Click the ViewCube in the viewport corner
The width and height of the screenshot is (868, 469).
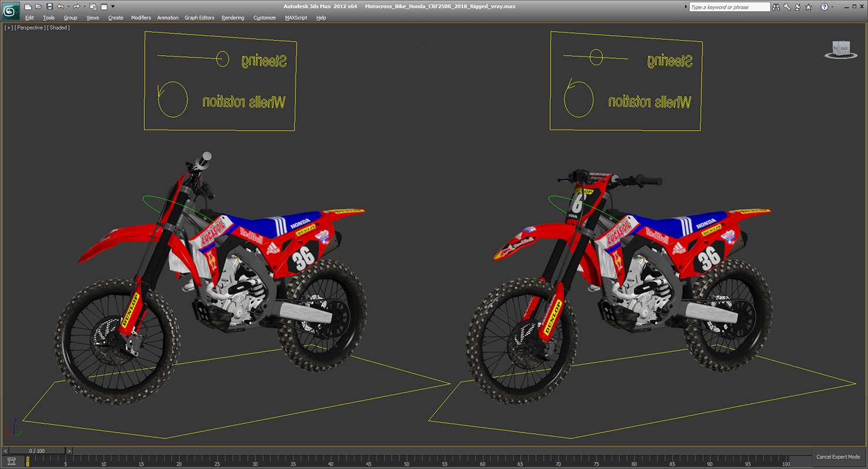pos(842,49)
